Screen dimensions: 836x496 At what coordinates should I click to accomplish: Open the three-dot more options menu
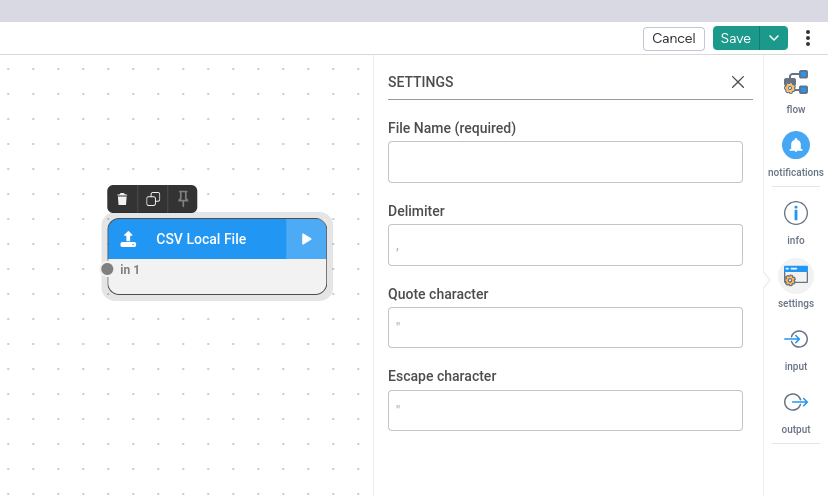click(808, 38)
